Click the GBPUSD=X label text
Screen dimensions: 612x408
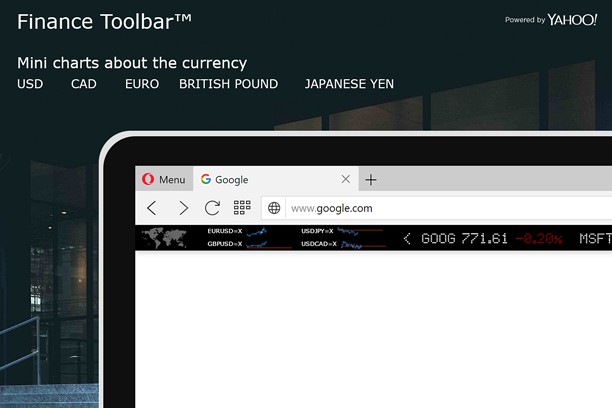click(225, 244)
